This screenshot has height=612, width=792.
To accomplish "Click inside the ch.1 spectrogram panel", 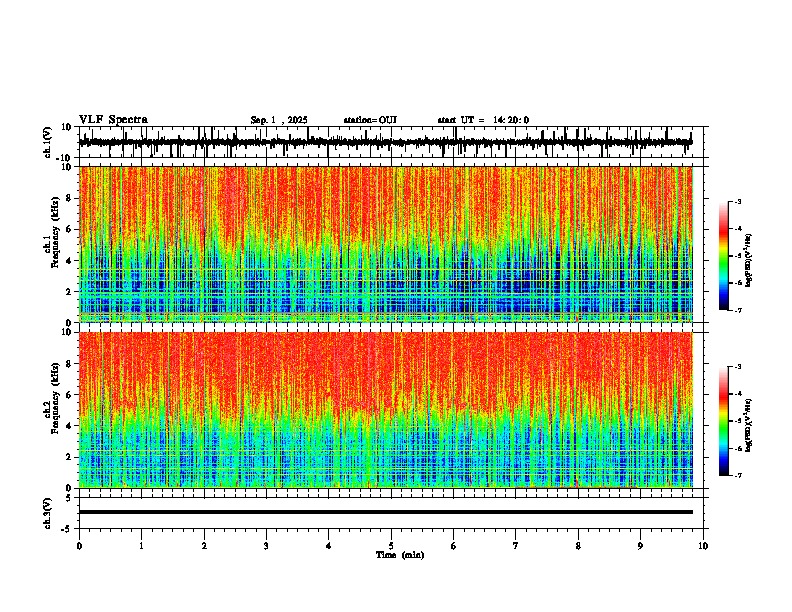I will click(386, 244).
